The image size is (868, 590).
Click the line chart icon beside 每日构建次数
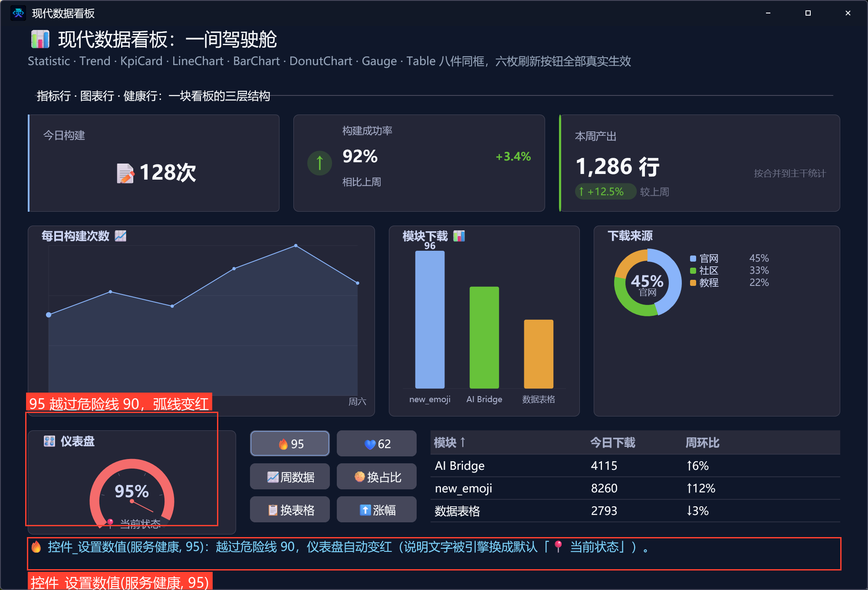click(120, 236)
